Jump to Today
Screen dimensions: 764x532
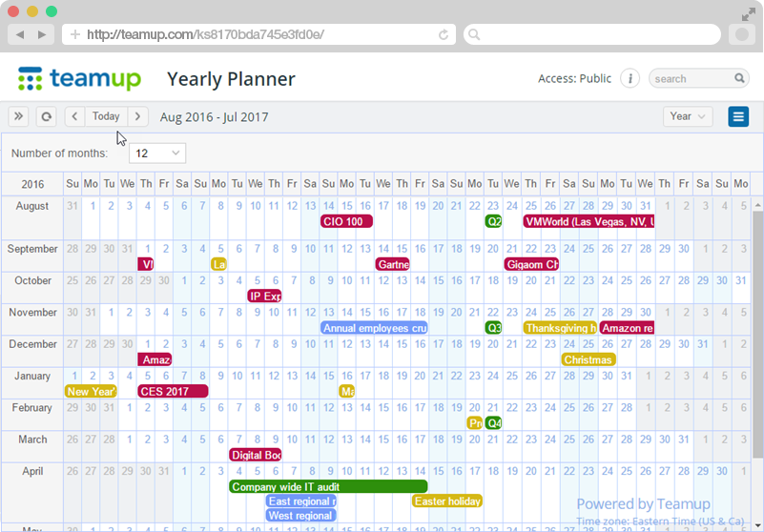tap(106, 116)
